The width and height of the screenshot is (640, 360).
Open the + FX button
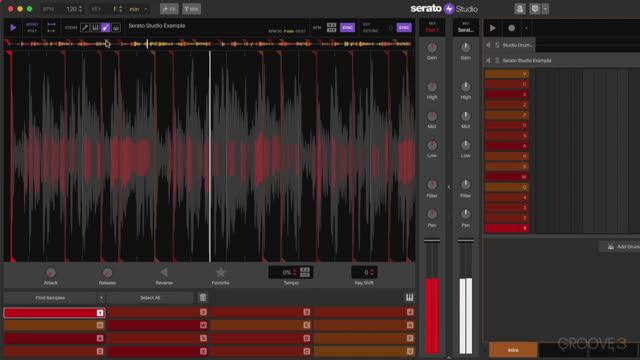[x=169, y=9]
